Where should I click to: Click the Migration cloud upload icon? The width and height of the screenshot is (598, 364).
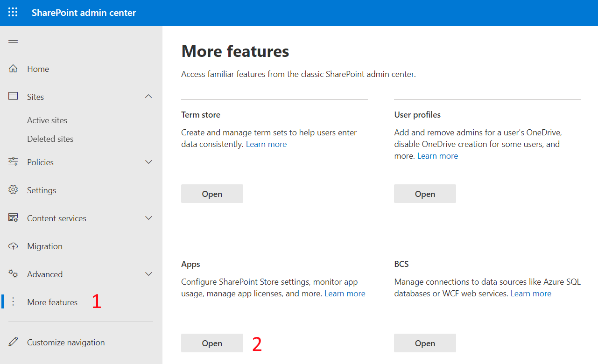click(x=13, y=246)
